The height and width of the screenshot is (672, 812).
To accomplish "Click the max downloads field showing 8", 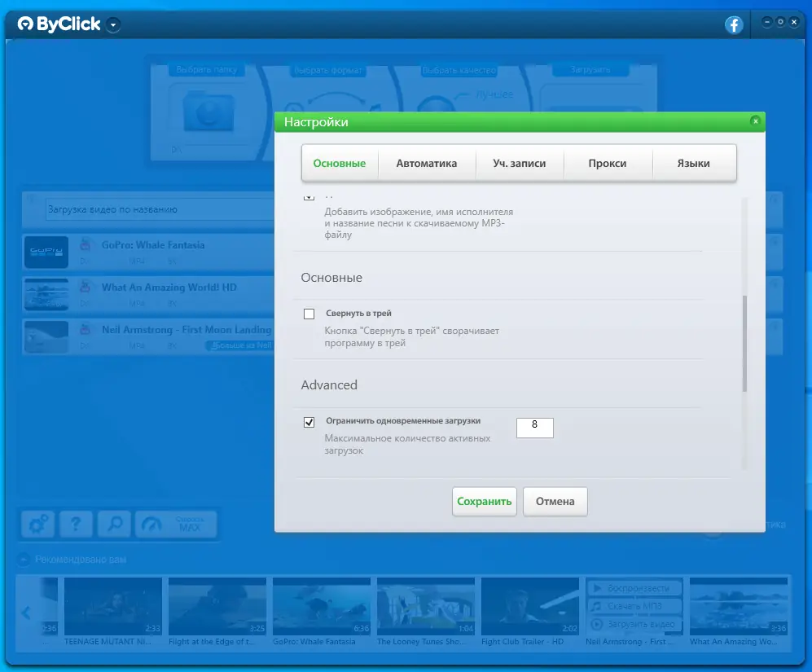I will [x=535, y=428].
